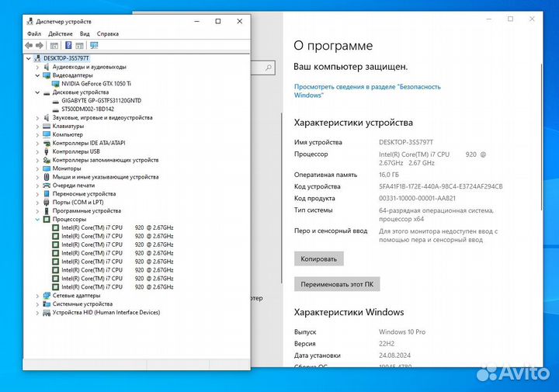Screen dimensions: 559x392
Task: Collapse the Видеоадаптеры category
Action: pyautogui.click(x=37, y=75)
